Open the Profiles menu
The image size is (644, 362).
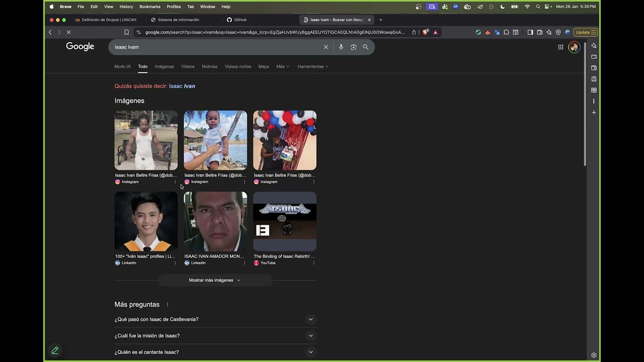click(174, 7)
